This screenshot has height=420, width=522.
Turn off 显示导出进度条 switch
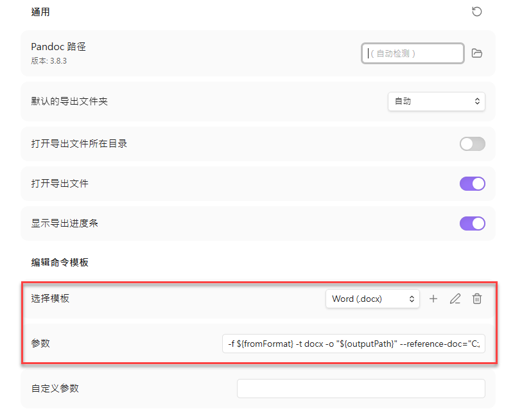coord(472,223)
